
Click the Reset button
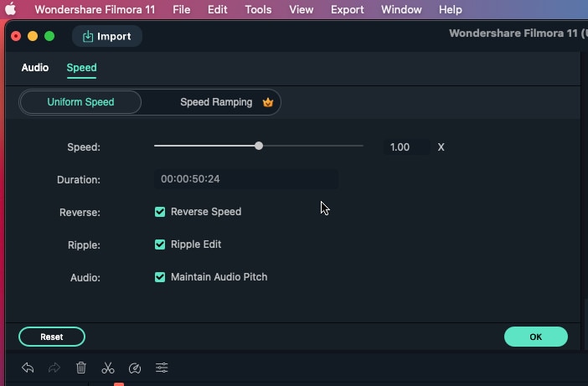click(52, 337)
